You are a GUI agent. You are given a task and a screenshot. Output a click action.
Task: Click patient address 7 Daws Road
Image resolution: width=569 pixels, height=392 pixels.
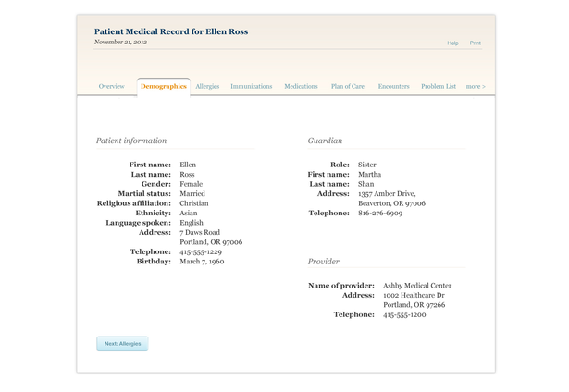tap(200, 232)
